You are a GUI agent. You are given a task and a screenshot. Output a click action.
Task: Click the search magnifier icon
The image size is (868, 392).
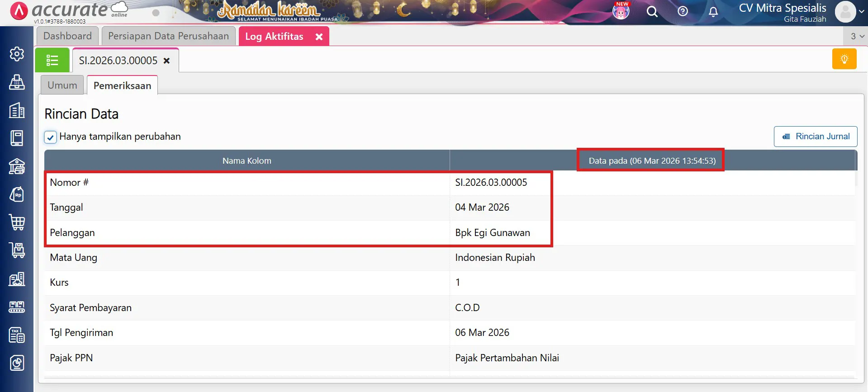pos(652,12)
